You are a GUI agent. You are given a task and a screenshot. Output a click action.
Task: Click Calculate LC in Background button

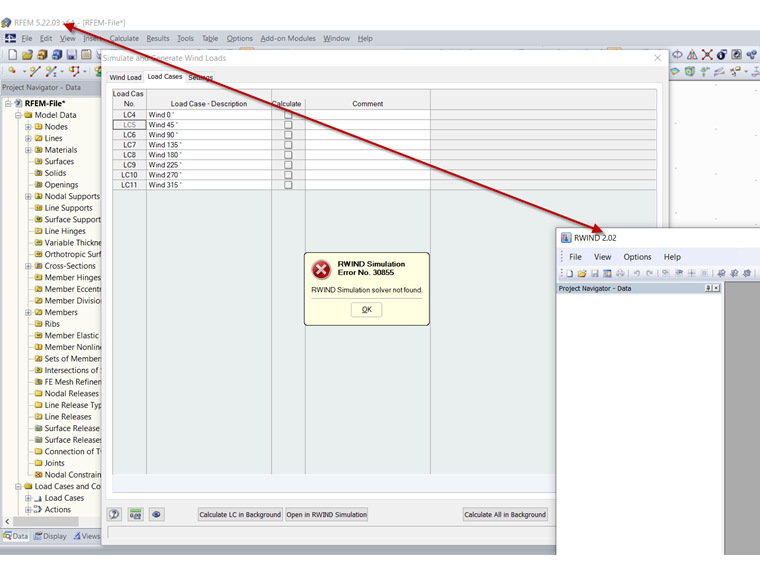[240, 514]
